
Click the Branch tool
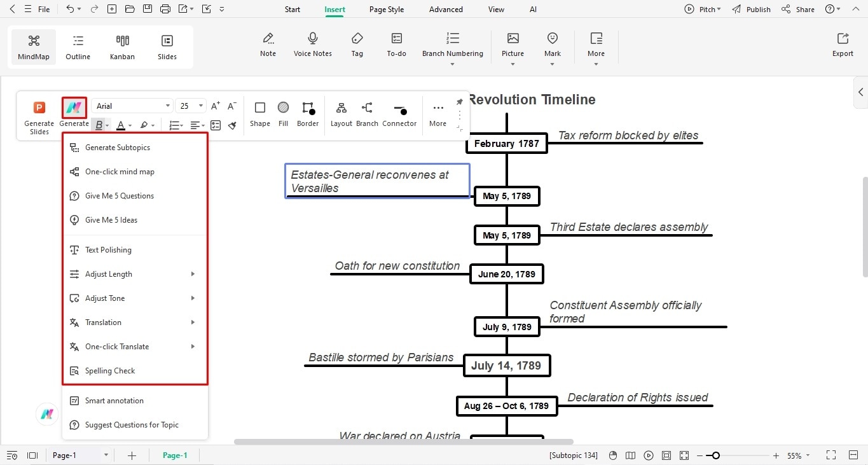367,114
